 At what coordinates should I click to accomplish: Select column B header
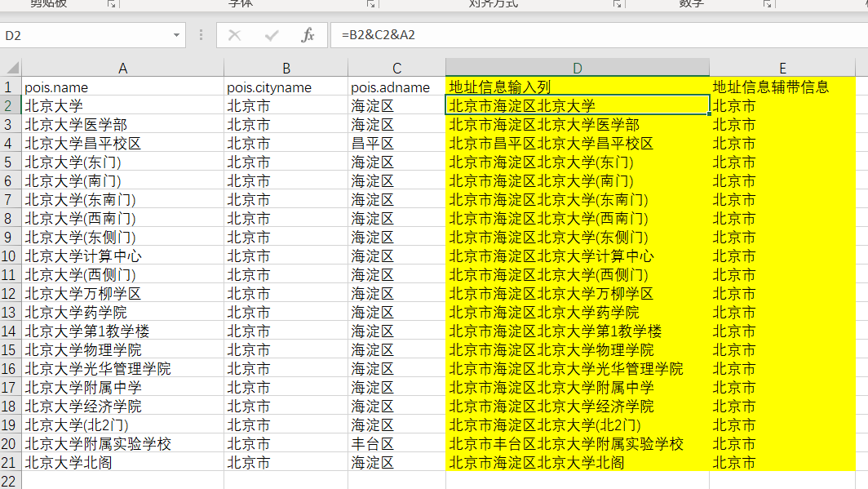tap(286, 68)
